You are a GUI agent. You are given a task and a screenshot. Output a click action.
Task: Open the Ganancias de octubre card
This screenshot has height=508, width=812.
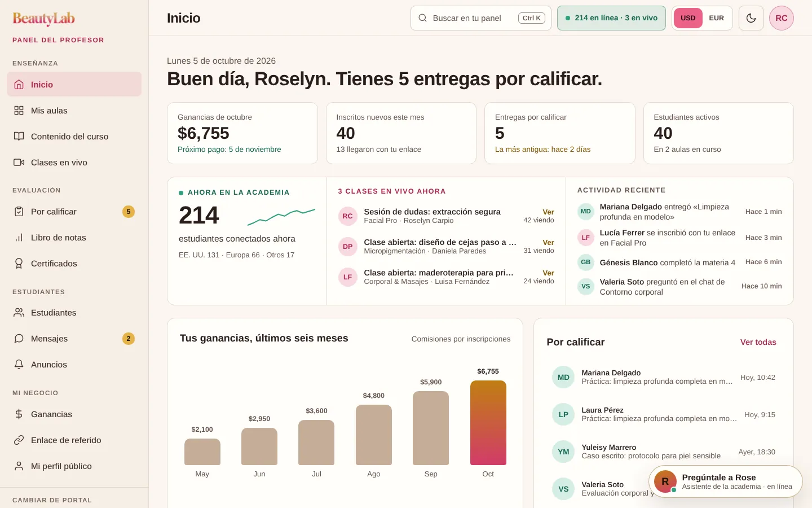(x=242, y=133)
